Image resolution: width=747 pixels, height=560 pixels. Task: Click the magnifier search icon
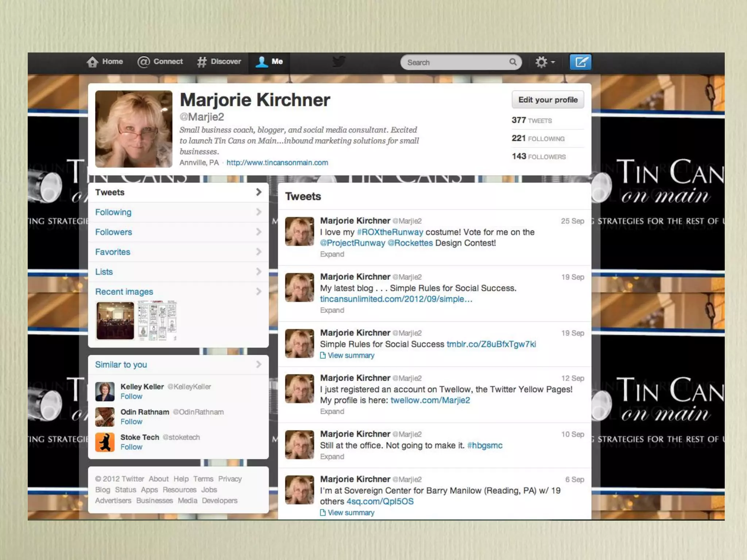click(x=513, y=62)
